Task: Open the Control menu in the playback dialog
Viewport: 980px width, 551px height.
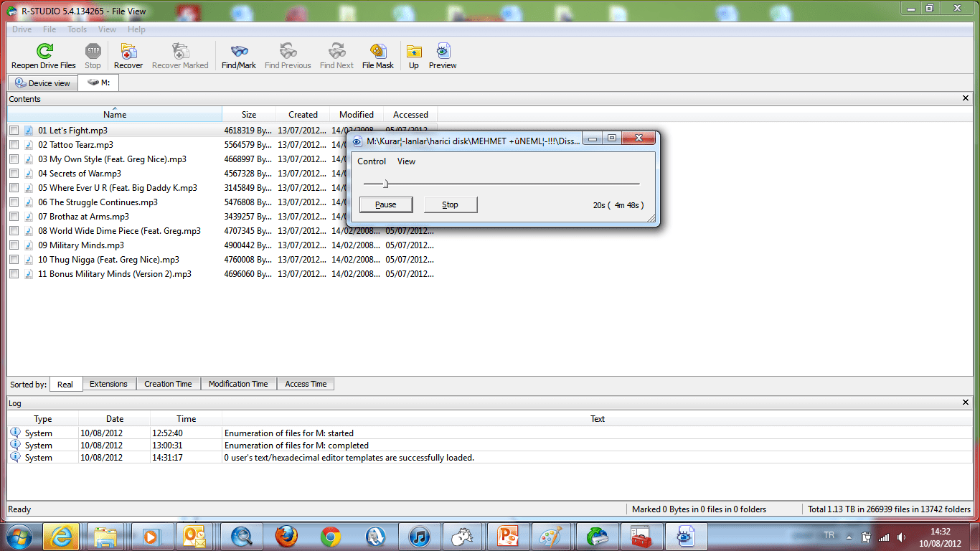Action: [371, 161]
